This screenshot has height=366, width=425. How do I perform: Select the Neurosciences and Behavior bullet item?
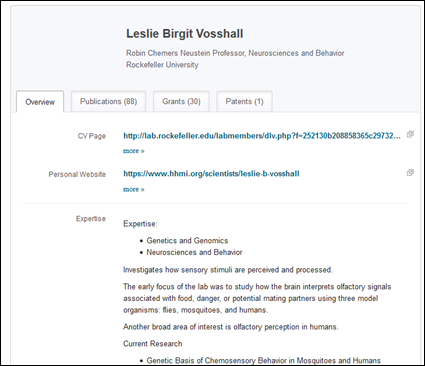[194, 252]
